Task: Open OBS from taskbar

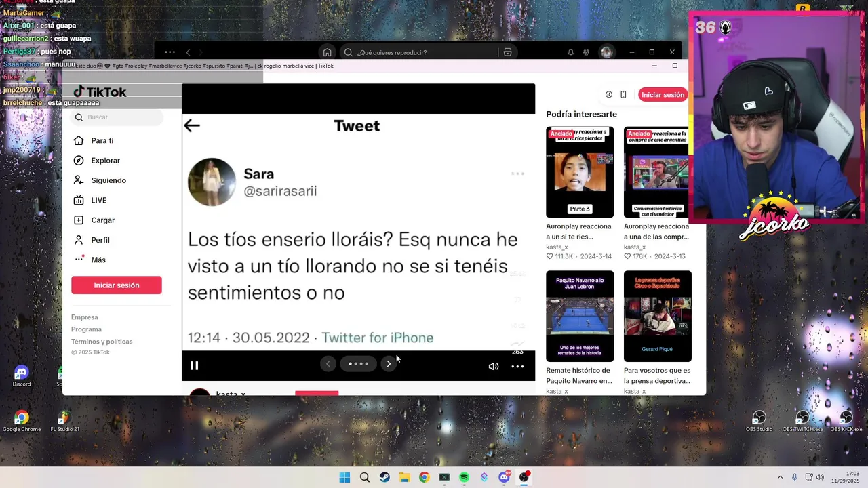Action: click(x=524, y=477)
